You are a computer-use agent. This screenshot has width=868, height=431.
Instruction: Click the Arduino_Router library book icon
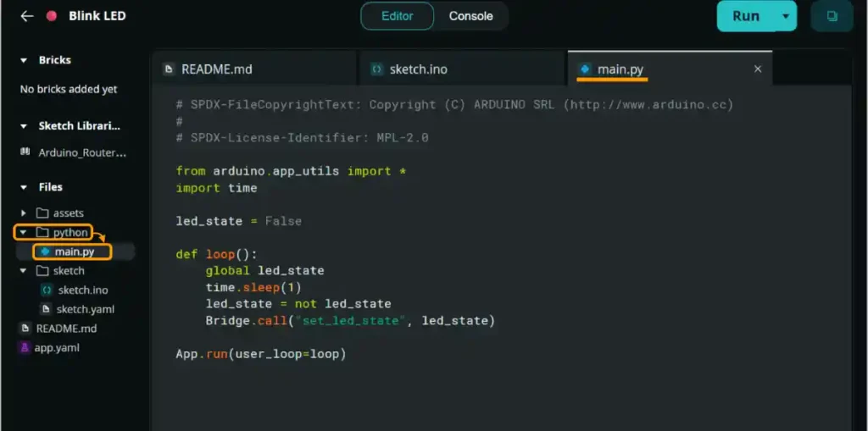click(x=25, y=152)
